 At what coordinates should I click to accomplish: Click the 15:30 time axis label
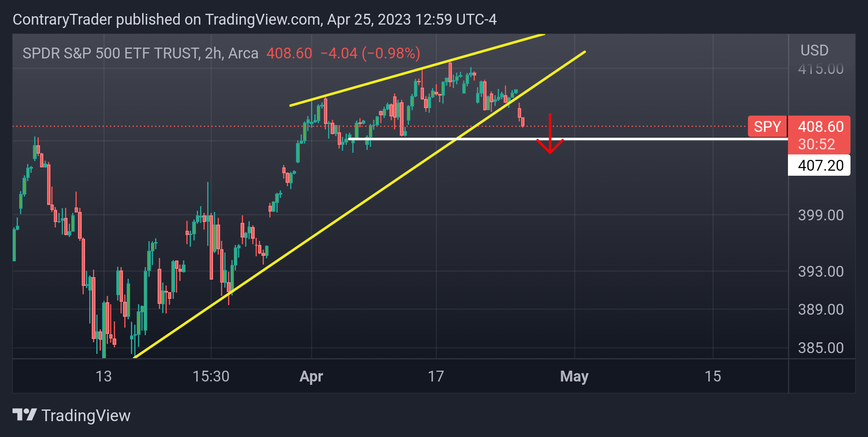click(x=211, y=376)
